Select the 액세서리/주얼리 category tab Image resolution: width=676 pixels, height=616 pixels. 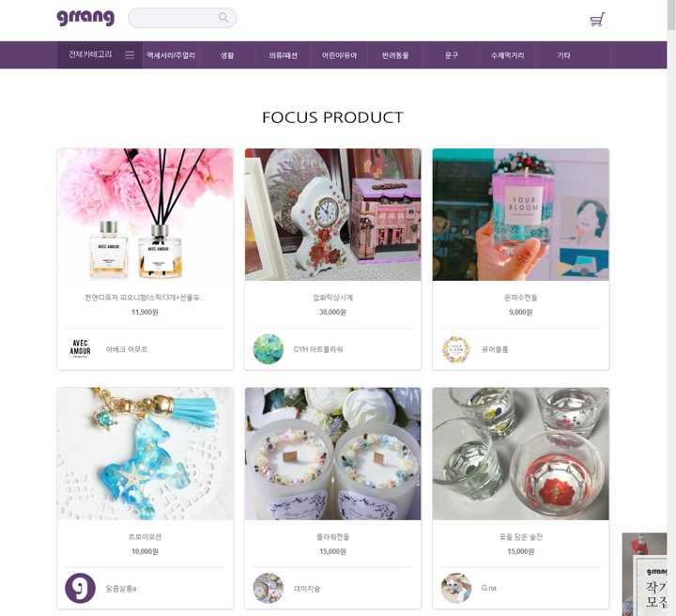coord(171,55)
